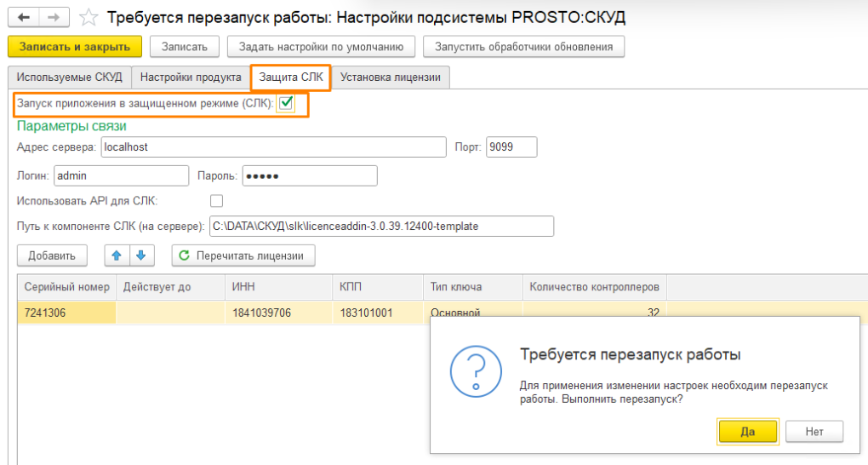Screen dimensions: 868x465
Task: Enable the 'Использовать API для СЛК' checkbox
Action: [x=216, y=201]
